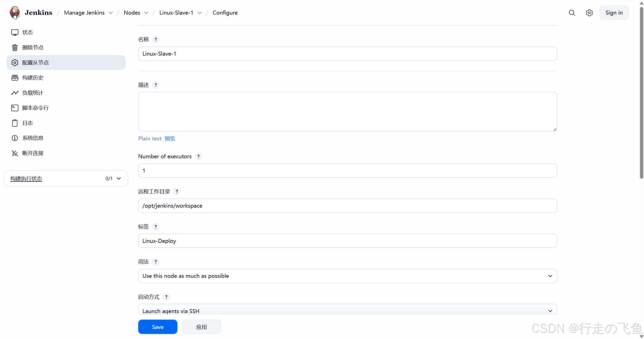This screenshot has width=644, height=339.
Task: Click the Jenkins butler logo
Action: pos(15,13)
